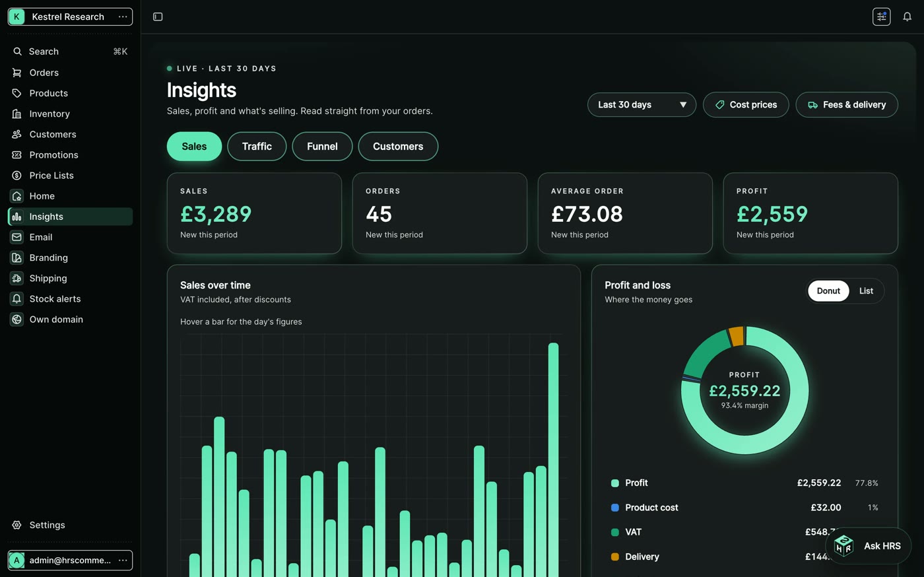
Task: Open the Ask HRS assistant
Action: click(x=868, y=546)
